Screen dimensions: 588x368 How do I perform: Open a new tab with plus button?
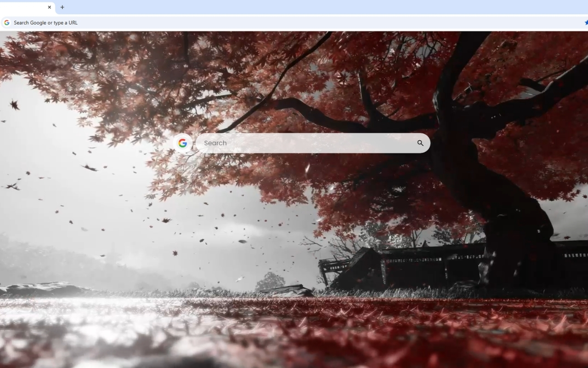(x=62, y=7)
